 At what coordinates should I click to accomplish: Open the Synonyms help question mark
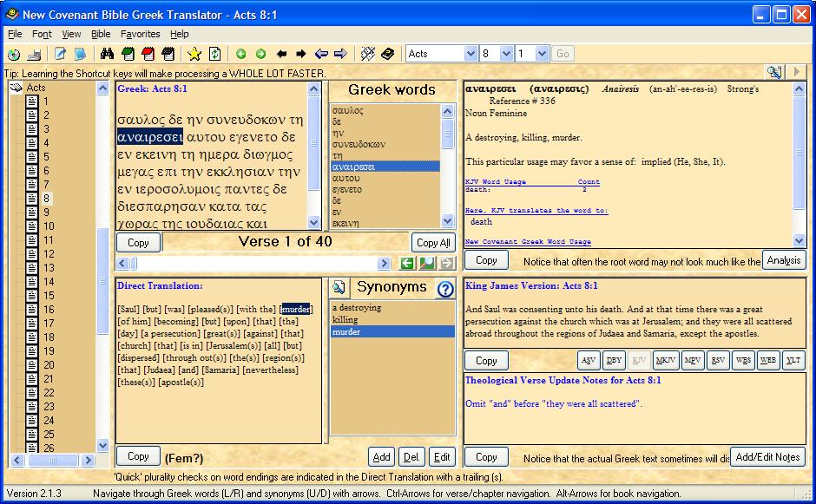[x=445, y=289]
